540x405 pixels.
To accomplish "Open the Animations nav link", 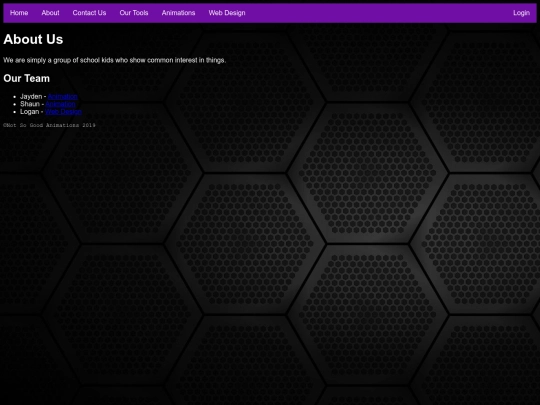I will 178,13.
